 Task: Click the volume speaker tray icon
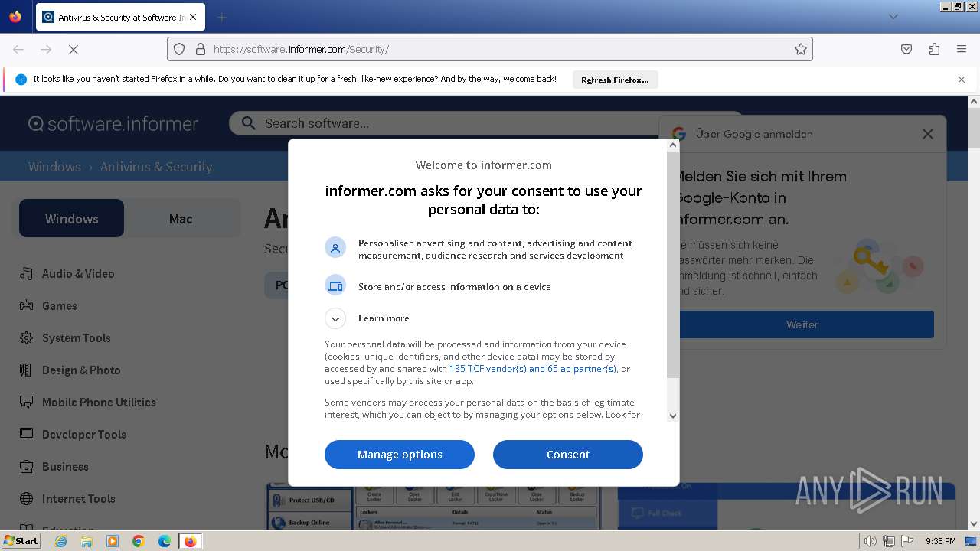[x=871, y=541]
